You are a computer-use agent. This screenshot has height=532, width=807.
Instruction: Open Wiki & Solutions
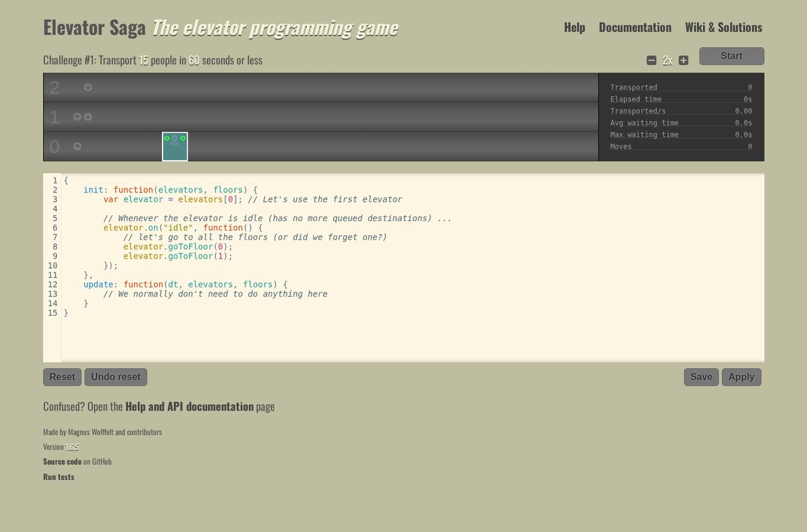pyautogui.click(x=723, y=27)
